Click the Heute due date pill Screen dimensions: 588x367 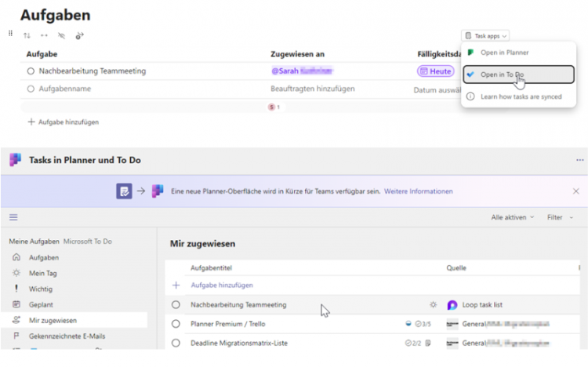(435, 71)
